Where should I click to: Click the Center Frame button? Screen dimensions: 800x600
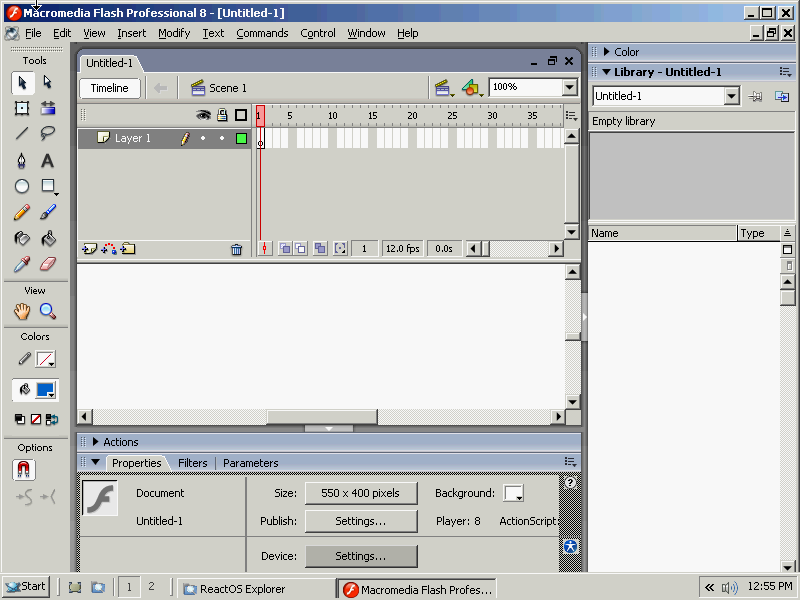[x=265, y=248]
